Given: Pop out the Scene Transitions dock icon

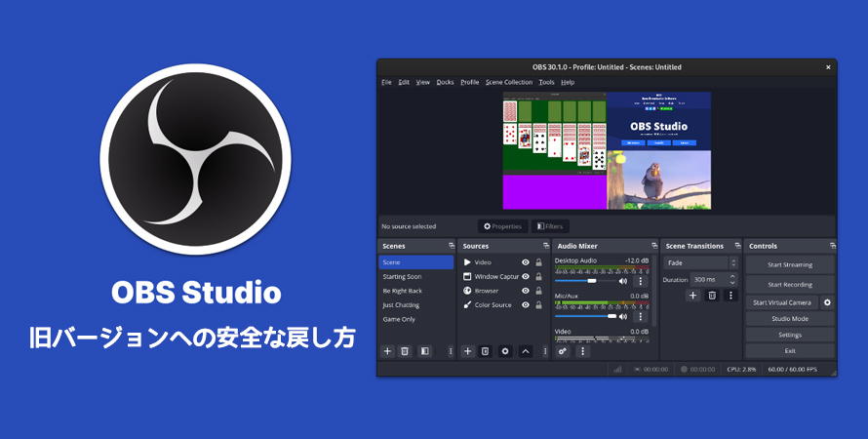Looking at the screenshot, I should pos(737,246).
